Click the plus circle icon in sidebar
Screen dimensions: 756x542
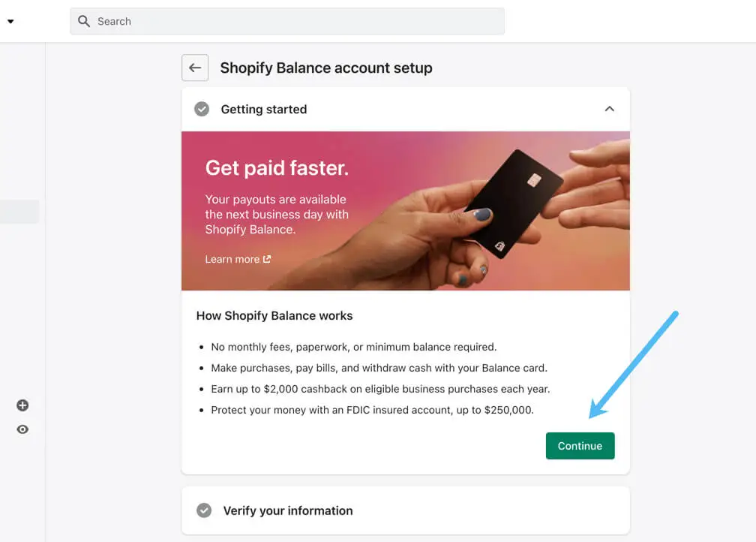[x=22, y=405]
